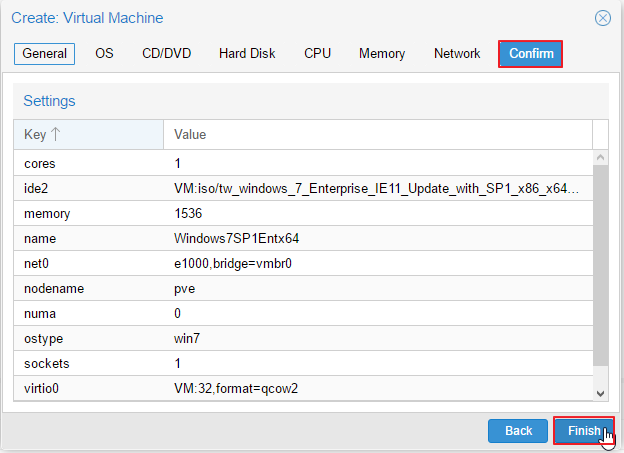Click the scrollbar up arrow
This screenshot has height=453, width=624.
601,157
